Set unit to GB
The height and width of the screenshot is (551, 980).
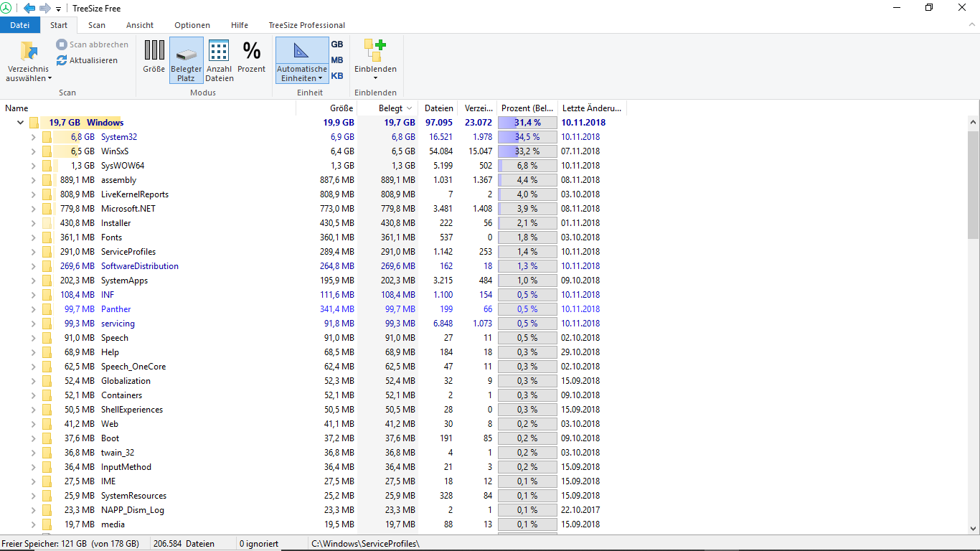pyautogui.click(x=336, y=44)
